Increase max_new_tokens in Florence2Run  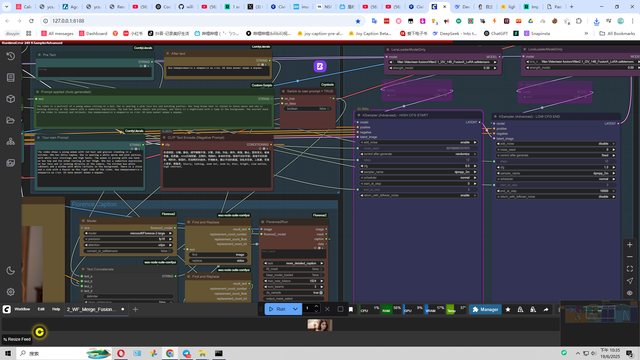point(322,281)
